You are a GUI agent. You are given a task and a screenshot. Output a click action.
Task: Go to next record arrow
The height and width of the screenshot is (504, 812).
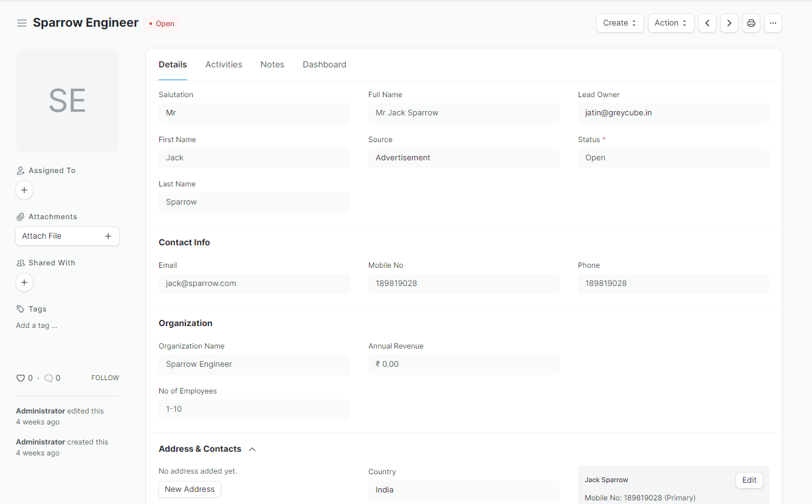[729, 23]
